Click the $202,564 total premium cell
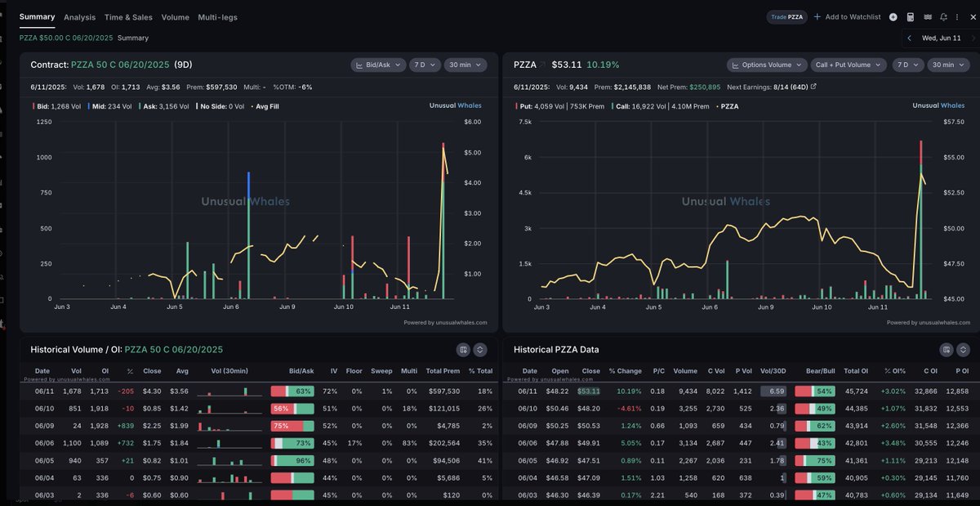This screenshot has width=980, height=506. click(444, 443)
